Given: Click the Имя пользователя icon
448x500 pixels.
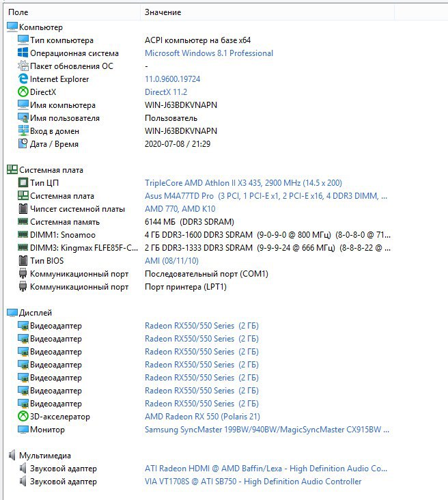Looking at the screenshot, I should coord(23,118).
